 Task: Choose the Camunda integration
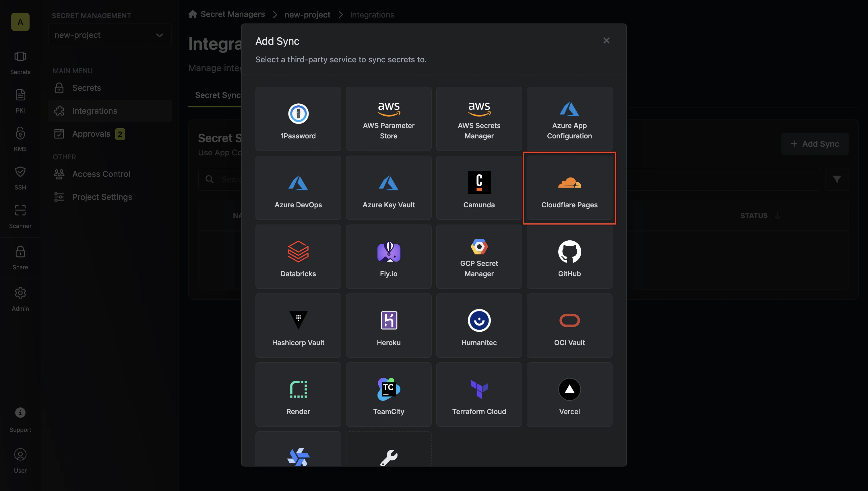tap(479, 187)
